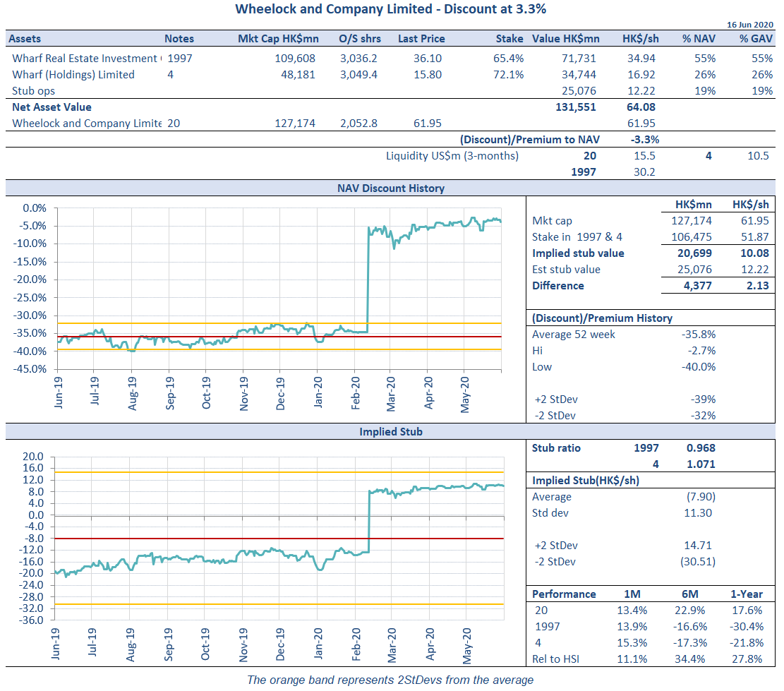This screenshot has height=691, width=784.
Task: Click the "Average 52 week" discount label
Action: pos(573,335)
